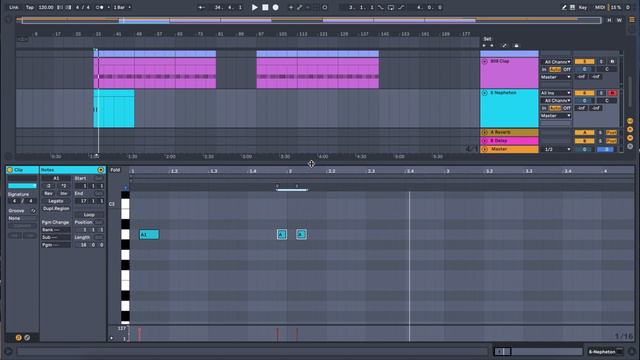Toggle 808 Clap track activator
640x360 pixels.
[x=584, y=62]
